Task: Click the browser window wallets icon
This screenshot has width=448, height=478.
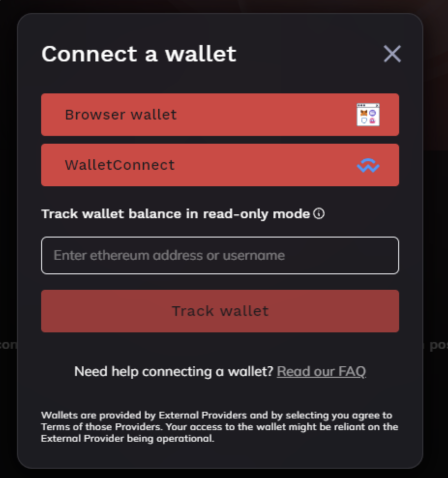Action: pos(368,115)
